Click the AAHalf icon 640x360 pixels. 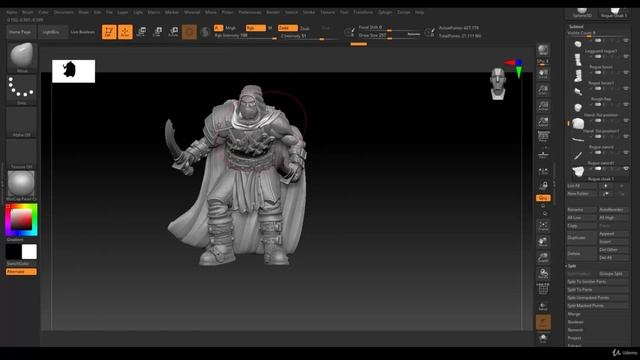tap(543, 122)
